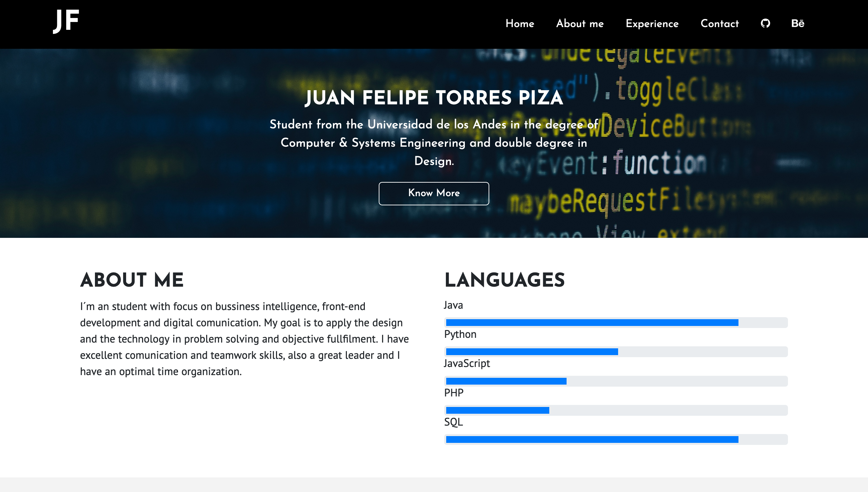
Task: Click the hero subtitle about Universidad de los Andes
Action: pyautogui.click(x=434, y=143)
